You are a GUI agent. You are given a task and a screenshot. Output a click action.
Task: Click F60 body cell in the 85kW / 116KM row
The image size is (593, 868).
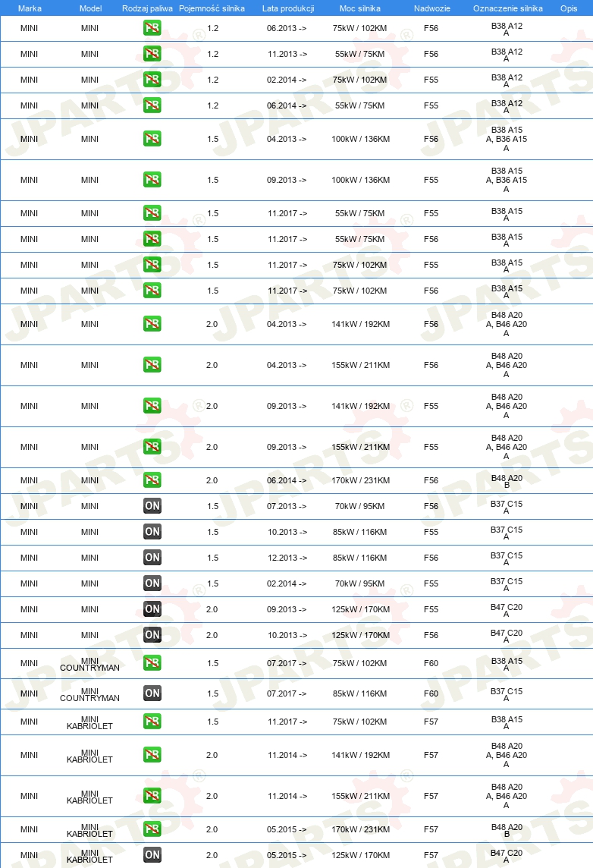click(x=431, y=693)
